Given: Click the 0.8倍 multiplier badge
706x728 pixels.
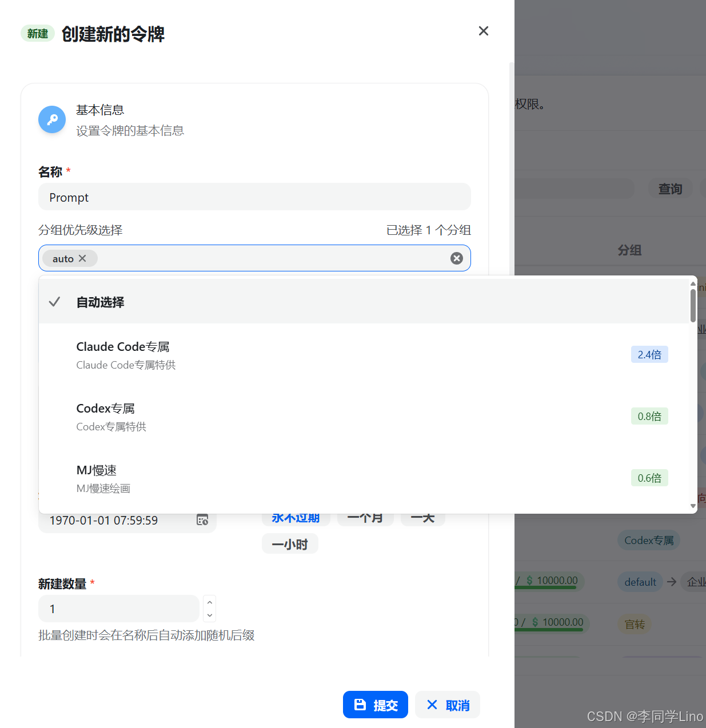Looking at the screenshot, I should point(649,416).
